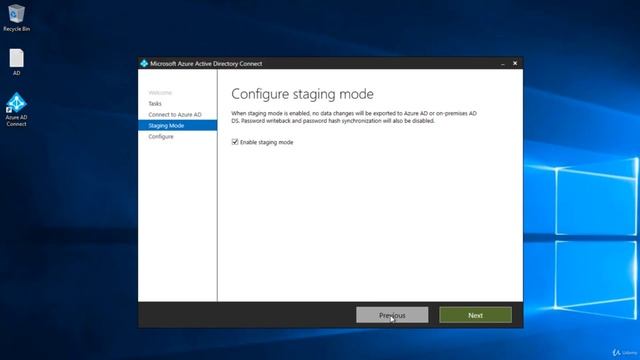Click the Previous button
Screen dimensions: 640x360
click(x=392, y=315)
